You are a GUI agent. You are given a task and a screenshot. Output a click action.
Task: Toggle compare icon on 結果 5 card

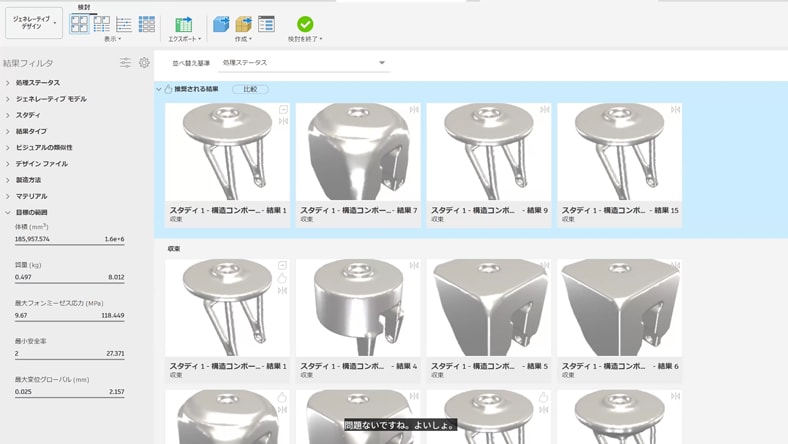544,265
